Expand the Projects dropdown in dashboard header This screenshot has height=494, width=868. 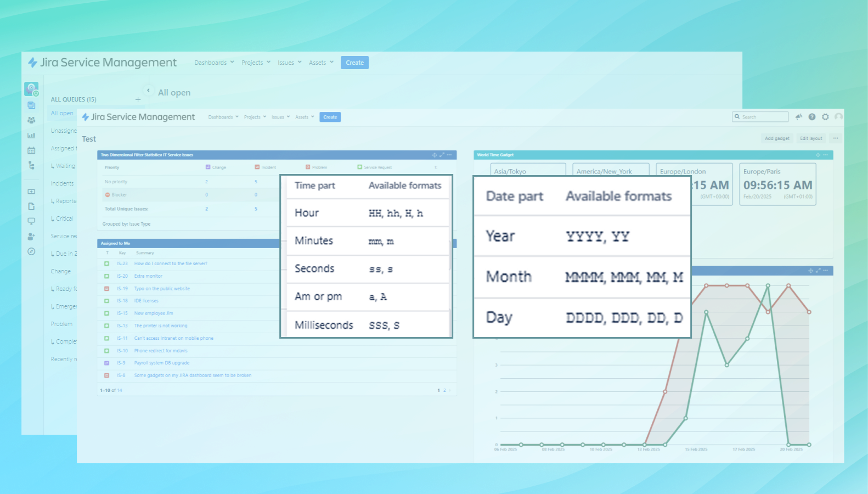255,117
